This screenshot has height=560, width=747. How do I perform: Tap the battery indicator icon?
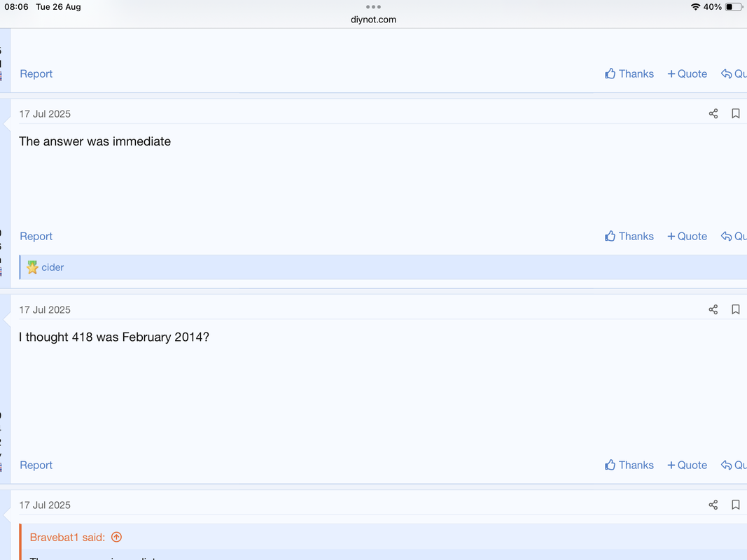[x=734, y=7]
